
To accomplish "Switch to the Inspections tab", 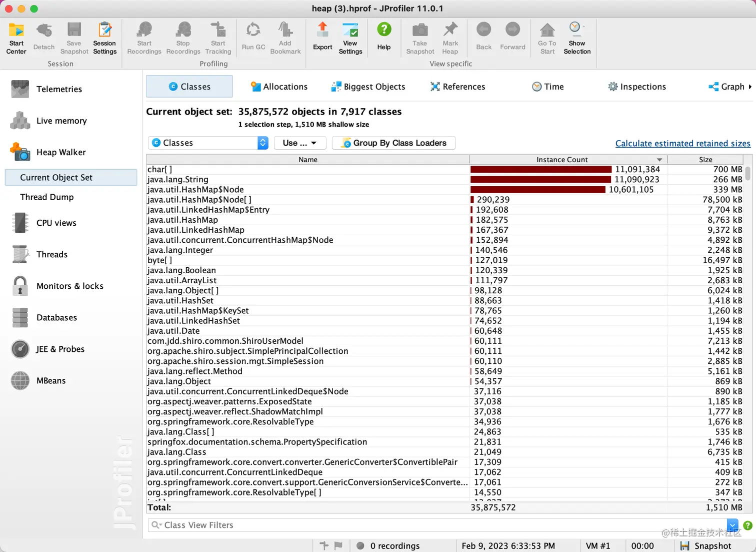I will pos(636,87).
